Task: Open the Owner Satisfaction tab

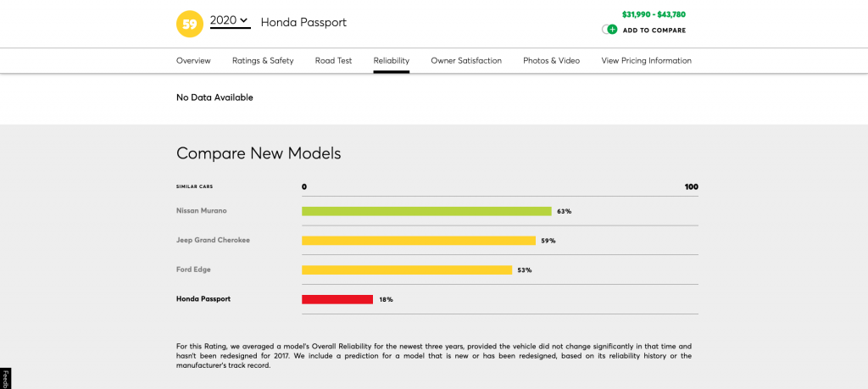Action: (466, 61)
